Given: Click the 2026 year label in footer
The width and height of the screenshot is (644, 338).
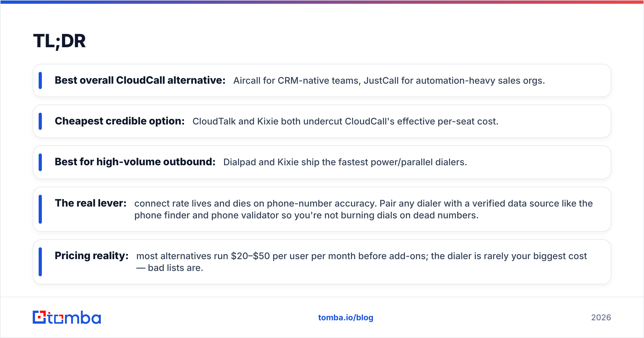Looking at the screenshot, I should (x=601, y=318).
